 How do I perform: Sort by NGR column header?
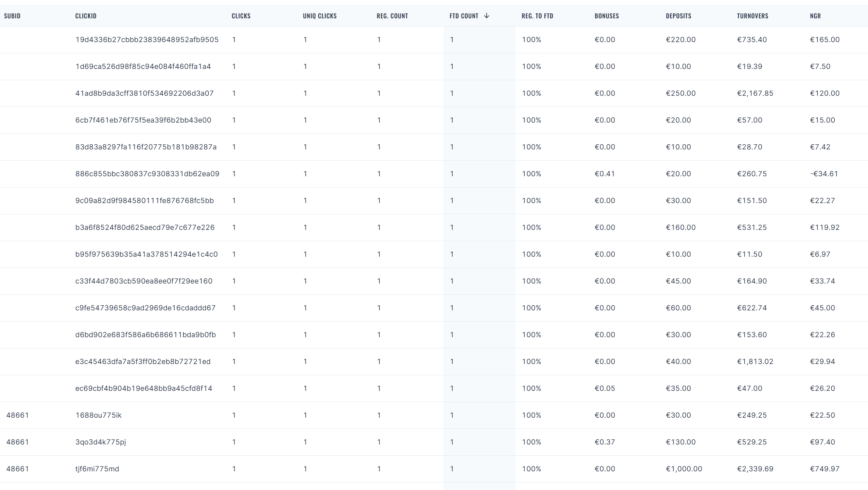(815, 16)
